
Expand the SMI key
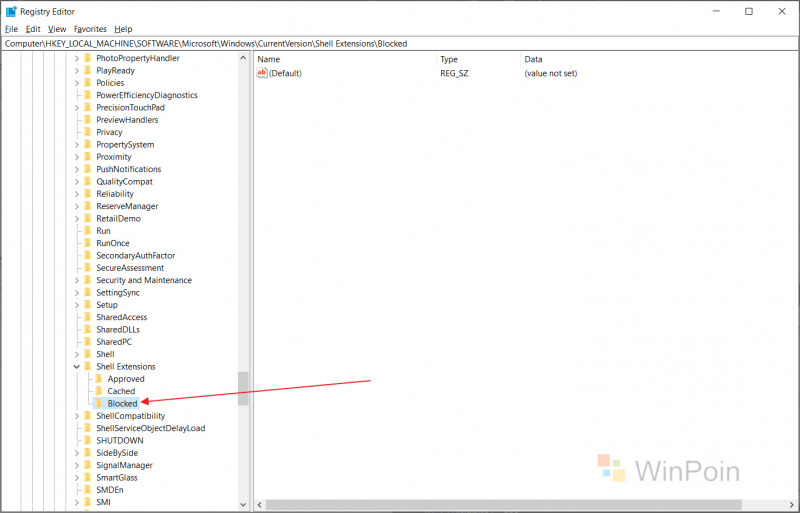pyautogui.click(x=77, y=502)
